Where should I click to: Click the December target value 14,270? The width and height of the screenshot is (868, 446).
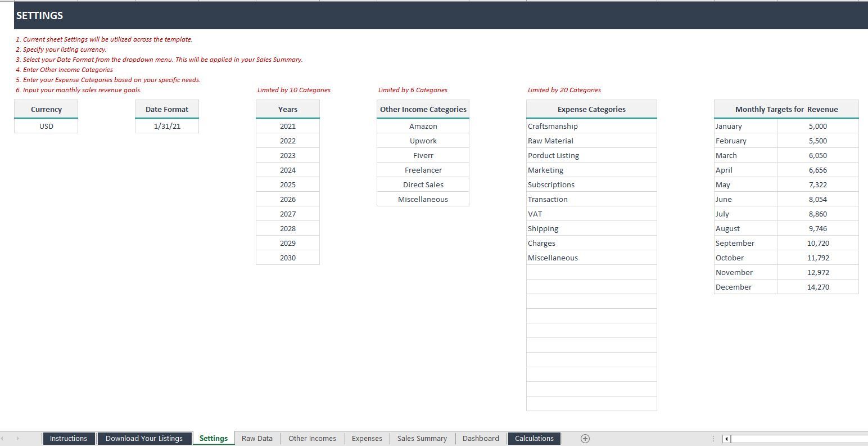coord(817,287)
